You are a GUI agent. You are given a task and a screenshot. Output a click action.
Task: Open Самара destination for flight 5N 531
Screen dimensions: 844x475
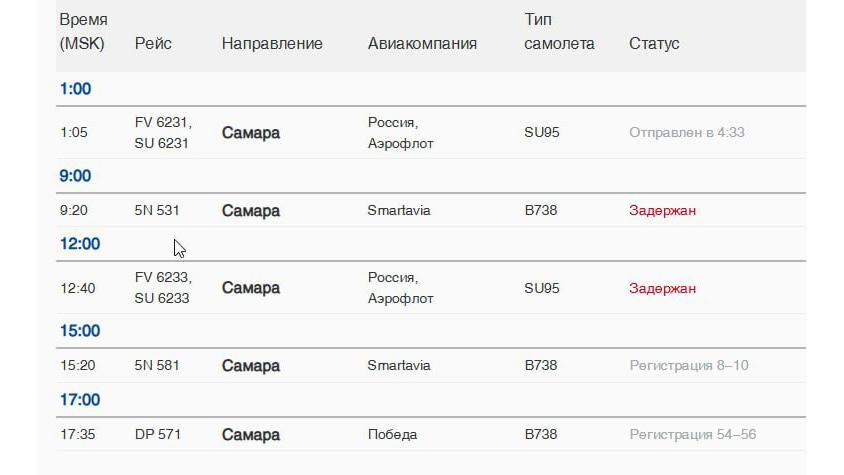pos(251,211)
